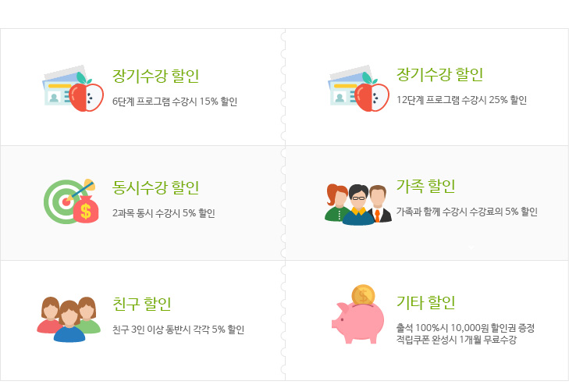The image size is (569, 392).
Task: Click 적립쿠폰 완성시 1개월 무료수강 line
Action: 456,340
